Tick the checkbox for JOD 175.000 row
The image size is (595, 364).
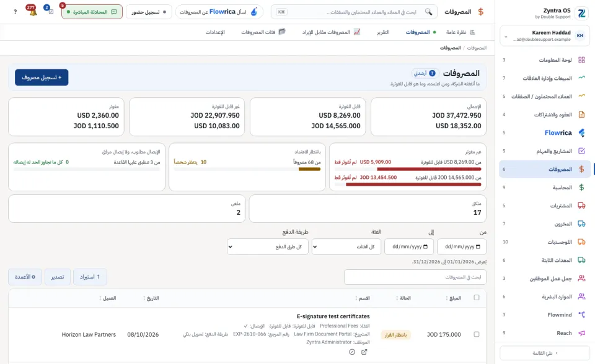tap(477, 334)
